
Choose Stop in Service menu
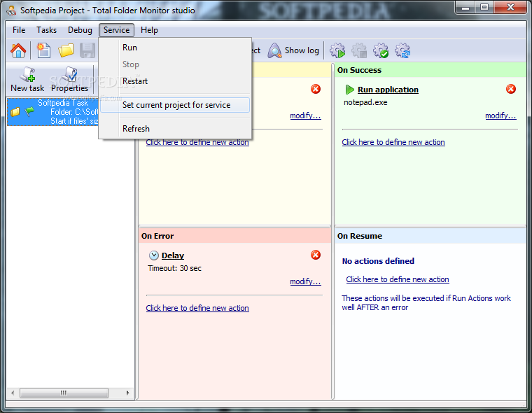[x=175, y=64]
